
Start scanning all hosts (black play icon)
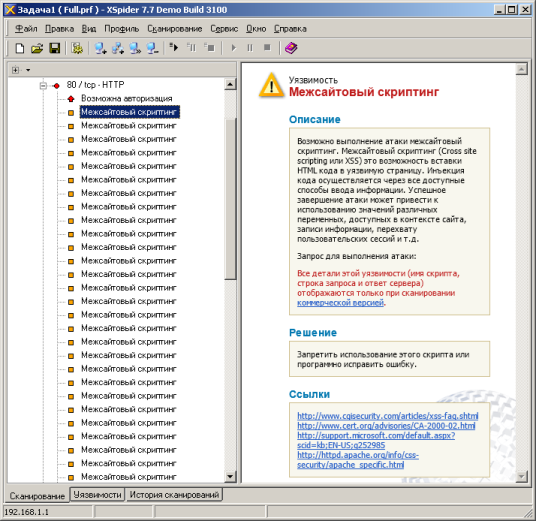[174, 48]
